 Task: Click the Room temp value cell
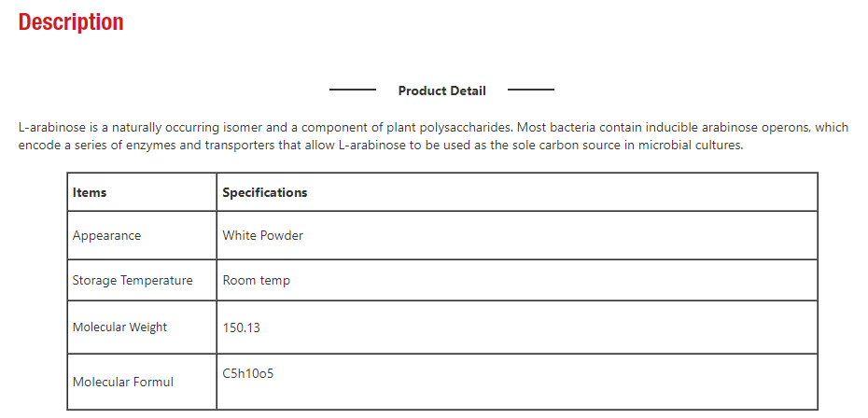[x=517, y=280]
